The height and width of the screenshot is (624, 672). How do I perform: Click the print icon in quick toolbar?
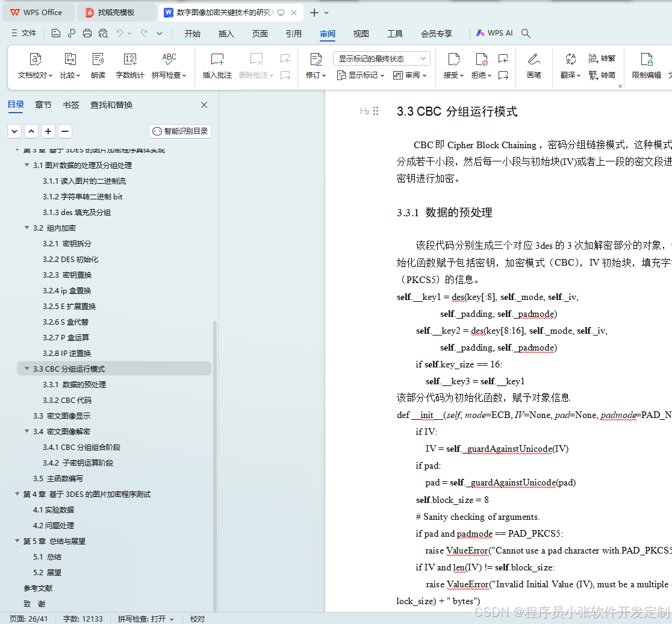[87, 34]
